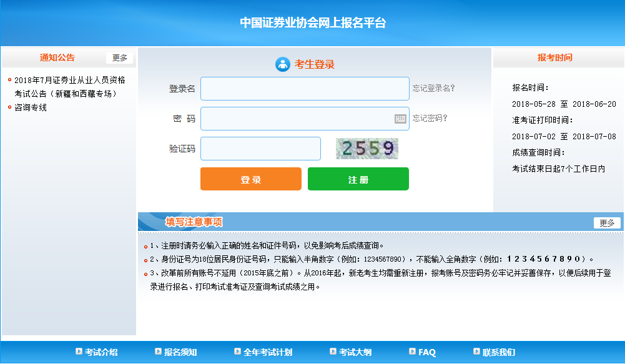Viewport: 625px width, 364px height.
Task: Click into the 验证码 input field
Action: pos(260,149)
